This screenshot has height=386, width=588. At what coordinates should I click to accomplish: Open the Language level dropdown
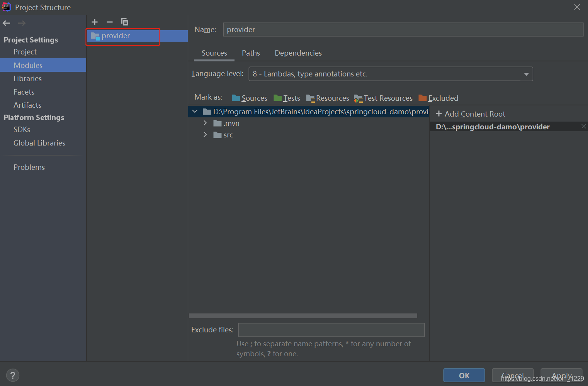coord(391,74)
